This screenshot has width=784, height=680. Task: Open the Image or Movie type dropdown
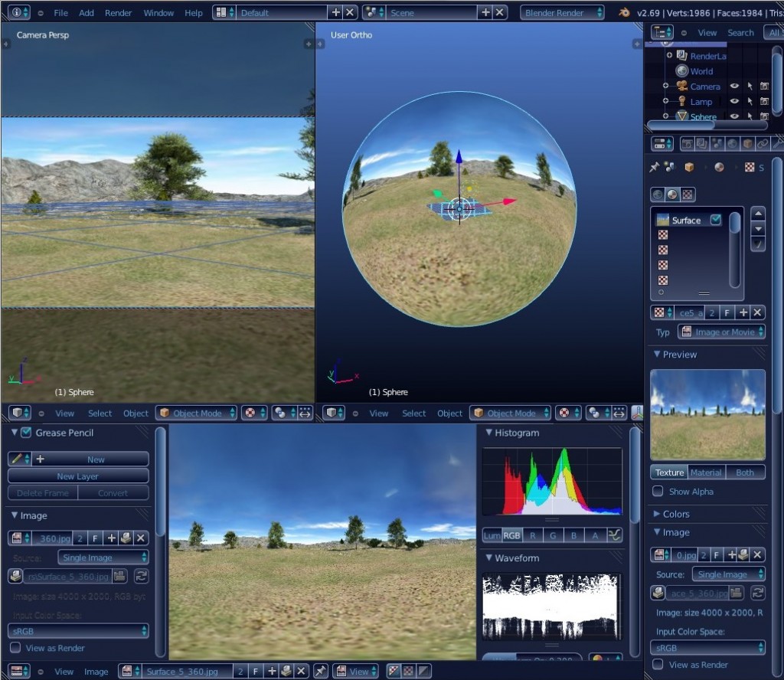tap(722, 332)
